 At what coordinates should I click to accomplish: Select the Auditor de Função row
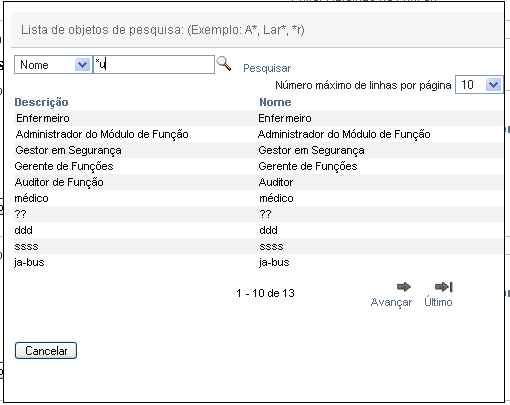click(258, 182)
